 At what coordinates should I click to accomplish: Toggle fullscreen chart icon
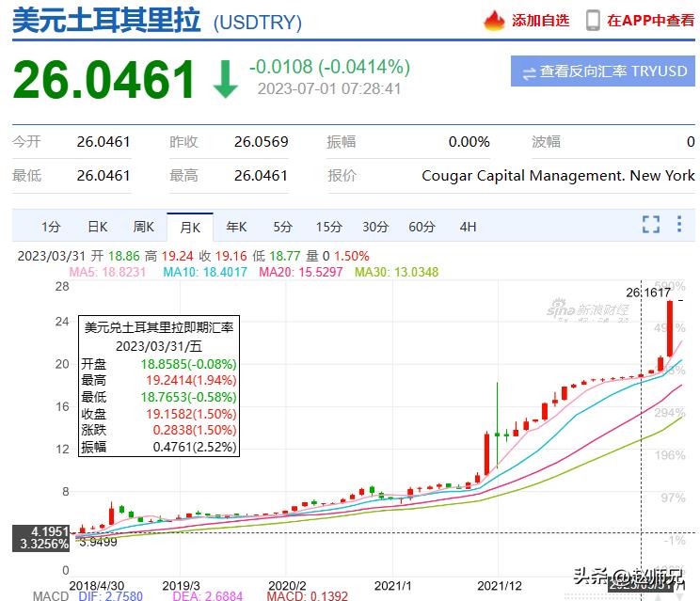[651, 225]
